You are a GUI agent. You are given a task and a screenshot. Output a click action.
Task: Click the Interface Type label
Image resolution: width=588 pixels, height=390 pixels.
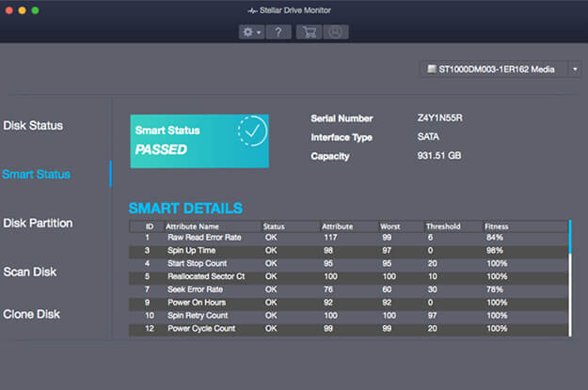(342, 137)
